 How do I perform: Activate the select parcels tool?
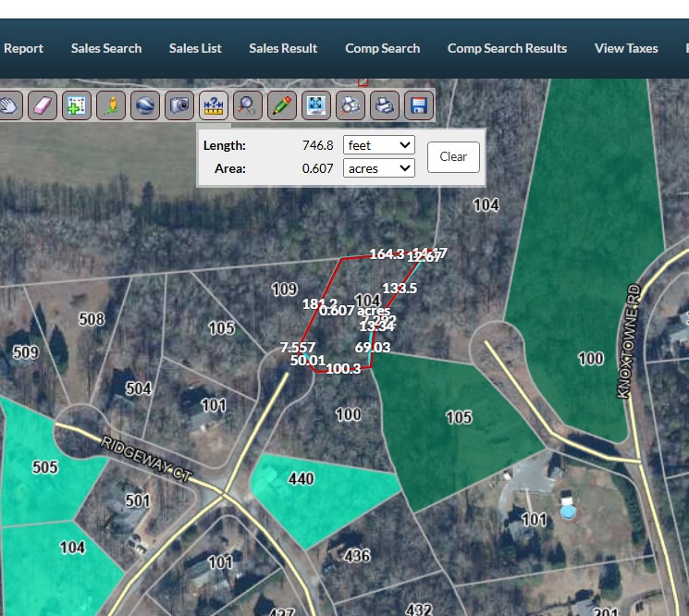click(x=77, y=105)
